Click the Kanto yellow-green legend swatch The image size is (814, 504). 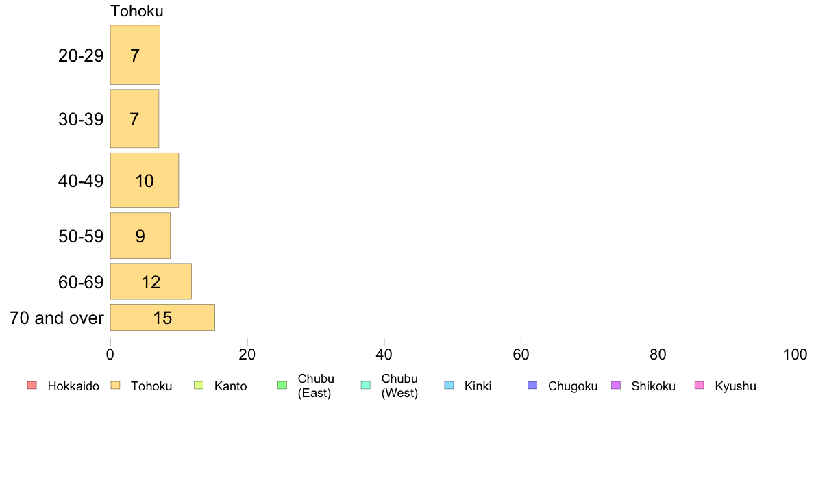click(x=199, y=385)
